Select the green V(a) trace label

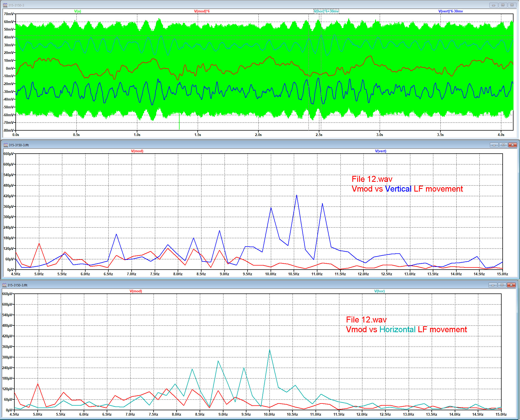tap(78, 11)
